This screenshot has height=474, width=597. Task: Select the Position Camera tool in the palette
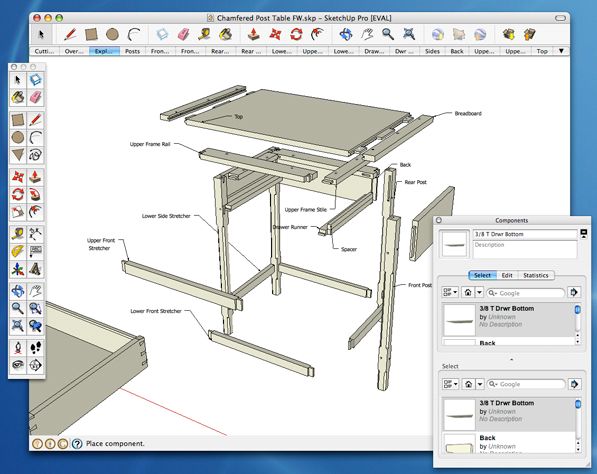(18, 348)
